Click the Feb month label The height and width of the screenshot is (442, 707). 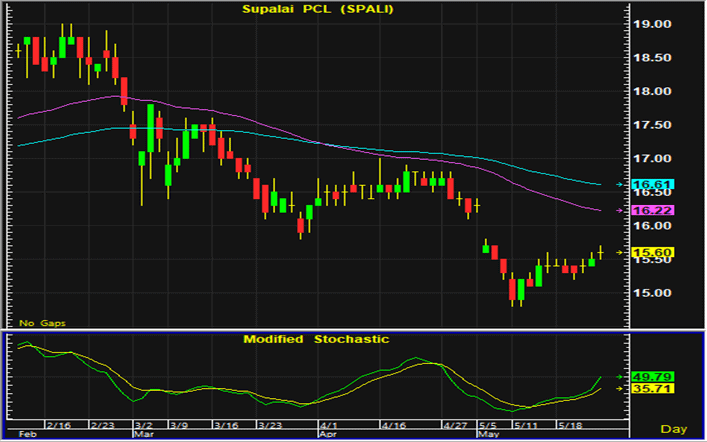[27, 434]
